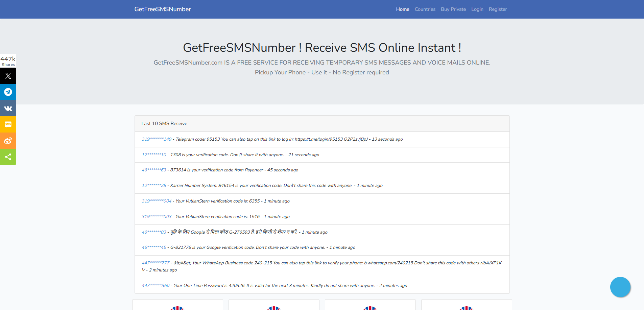Share the page on X (Twitter)

8,75
